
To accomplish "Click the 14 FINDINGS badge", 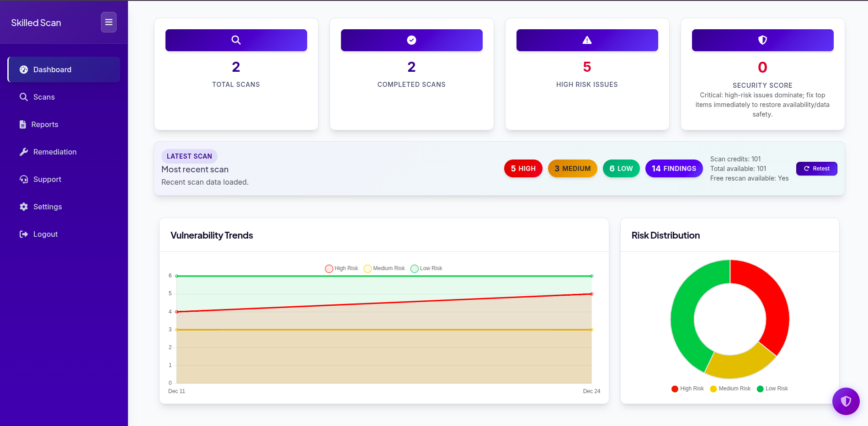I will tap(674, 169).
